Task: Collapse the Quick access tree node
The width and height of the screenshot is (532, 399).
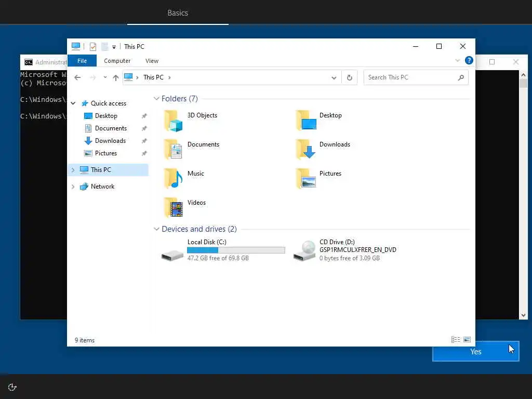Action: click(x=73, y=103)
